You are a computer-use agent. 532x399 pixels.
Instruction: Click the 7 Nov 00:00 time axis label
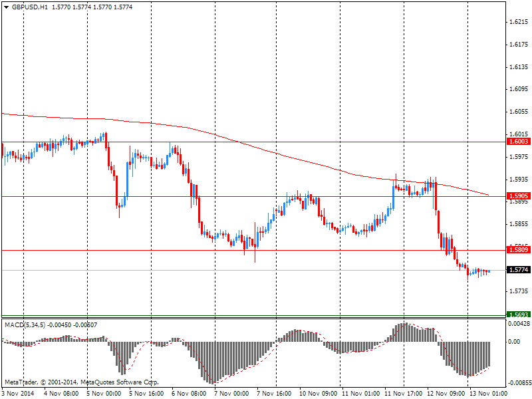231,393
